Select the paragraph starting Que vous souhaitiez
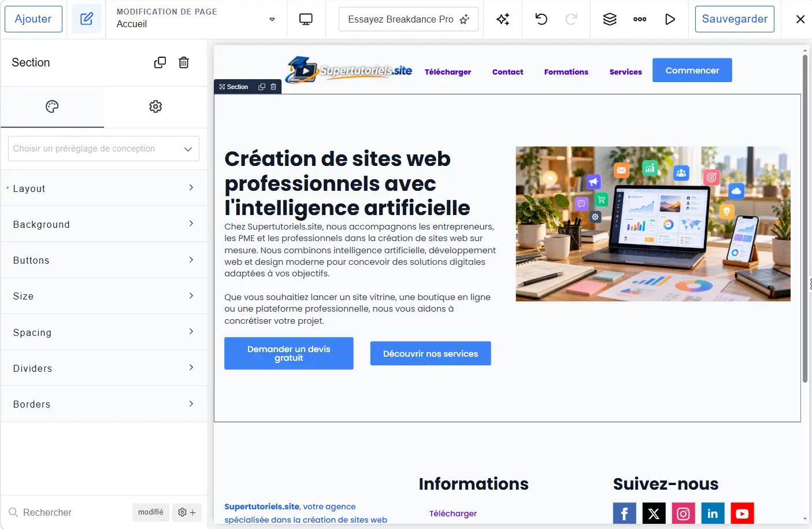 pos(358,309)
